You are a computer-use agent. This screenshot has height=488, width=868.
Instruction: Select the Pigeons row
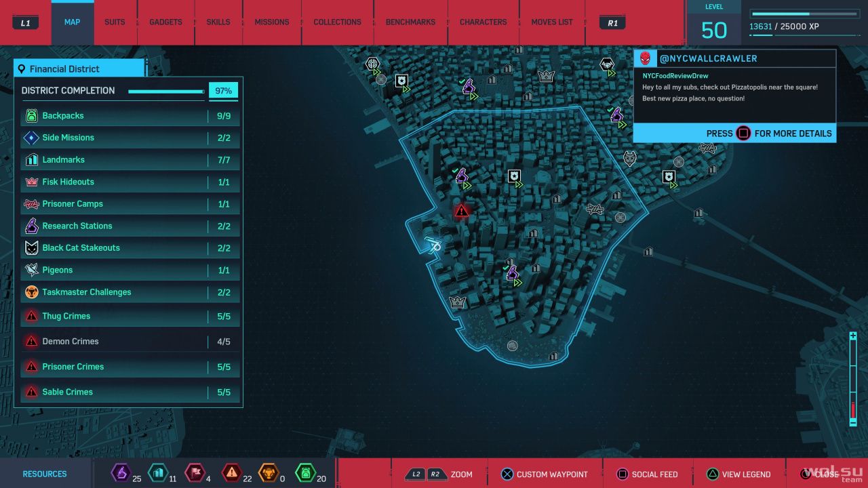[x=130, y=270]
